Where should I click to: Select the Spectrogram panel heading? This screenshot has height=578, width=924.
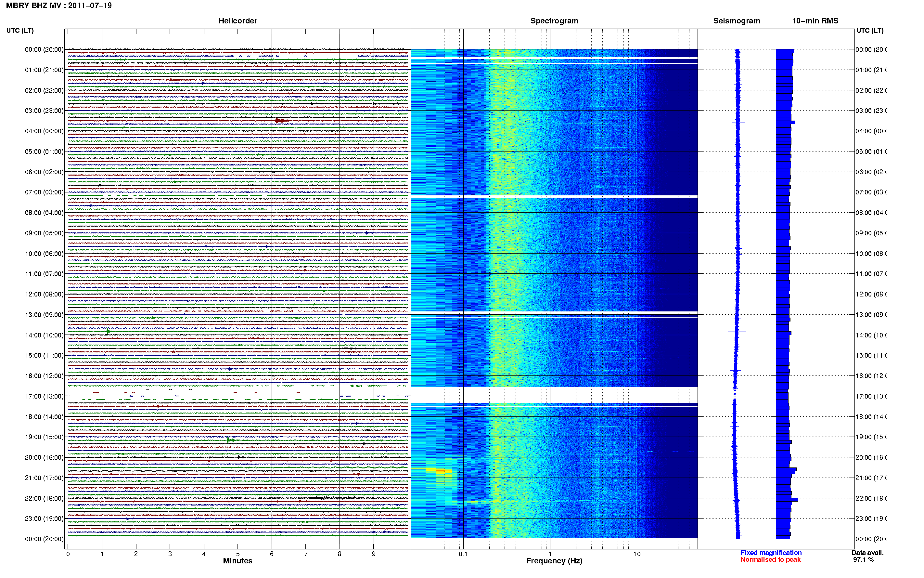click(554, 21)
